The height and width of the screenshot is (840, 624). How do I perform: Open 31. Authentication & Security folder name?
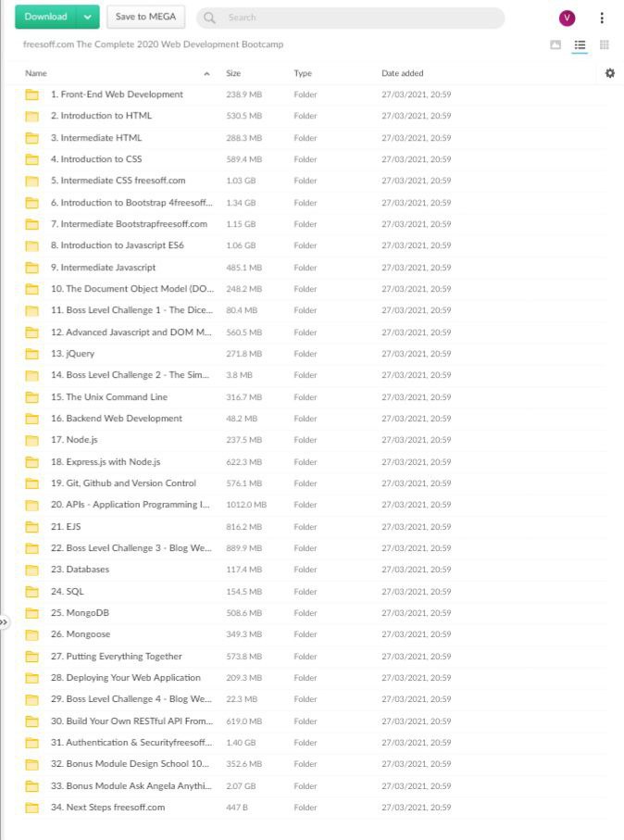(131, 743)
